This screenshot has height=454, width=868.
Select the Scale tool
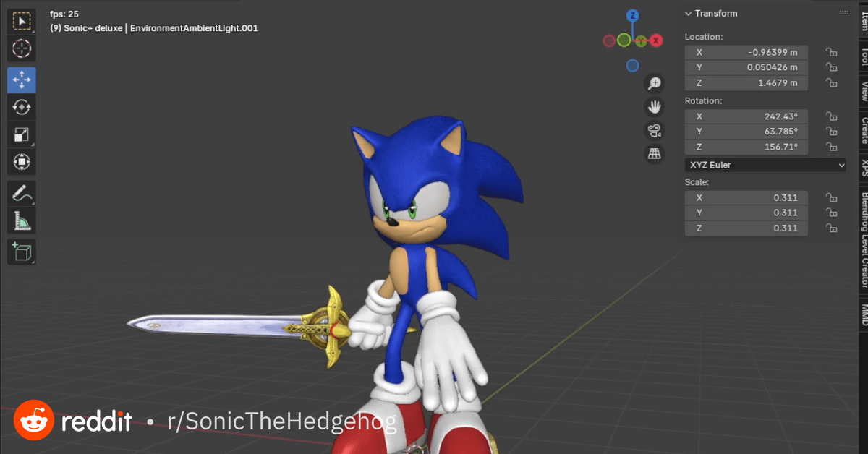click(x=22, y=134)
